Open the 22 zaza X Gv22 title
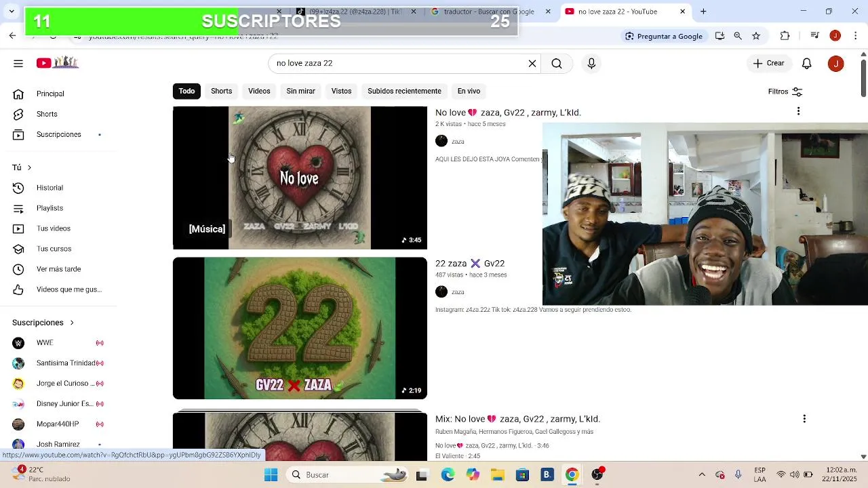 point(470,263)
